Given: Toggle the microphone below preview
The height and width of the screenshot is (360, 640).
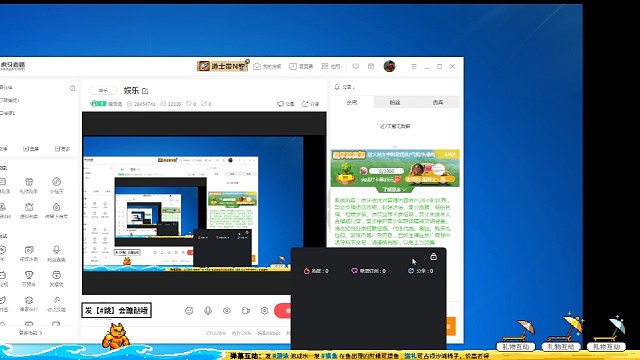Looking at the screenshot, I should (x=208, y=311).
